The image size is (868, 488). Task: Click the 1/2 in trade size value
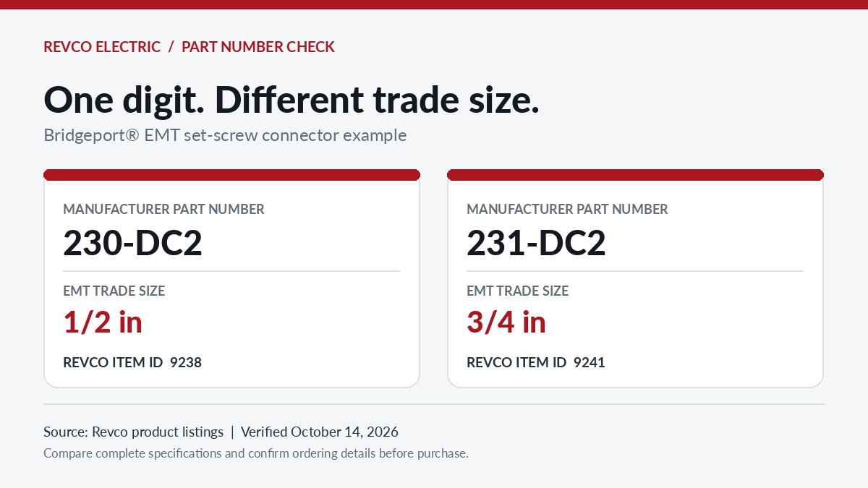tap(103, 322)
